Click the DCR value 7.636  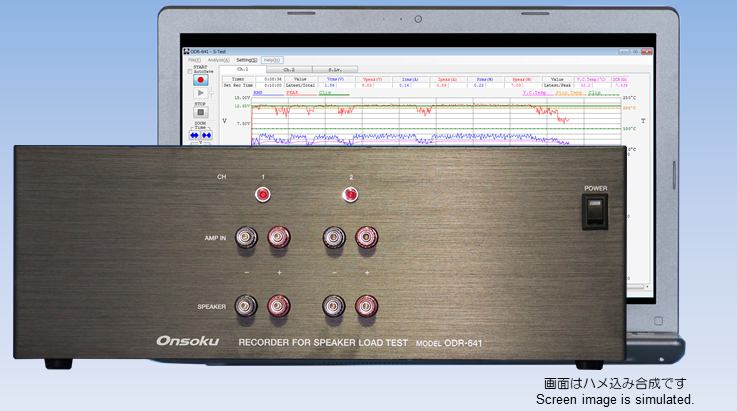[x=621, y=86]
